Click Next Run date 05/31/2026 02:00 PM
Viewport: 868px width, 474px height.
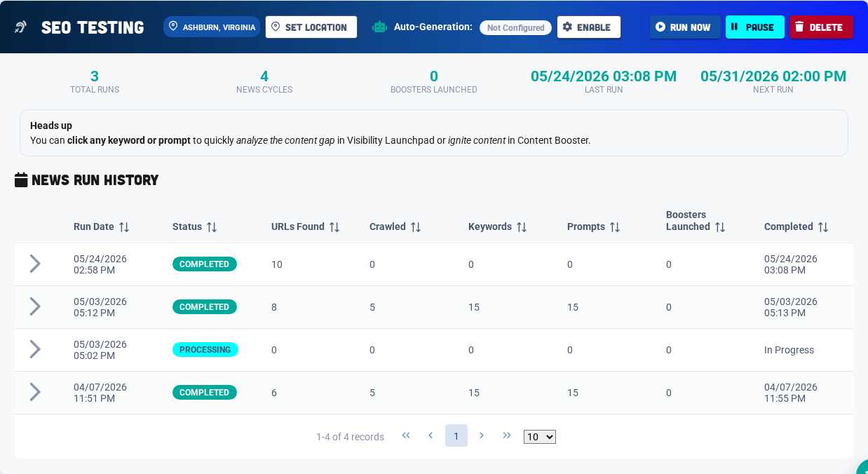pyautogui.click(x=773, y=76)
